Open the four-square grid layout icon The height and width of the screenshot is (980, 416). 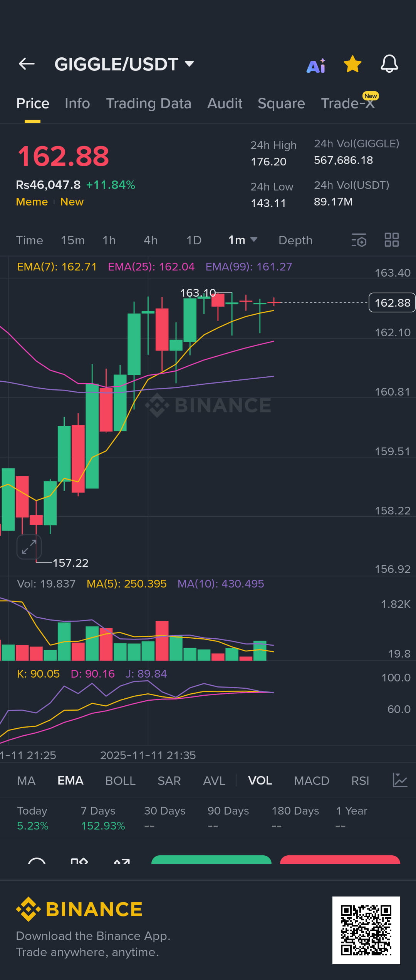pyautogui.click(x=392, y=240)
